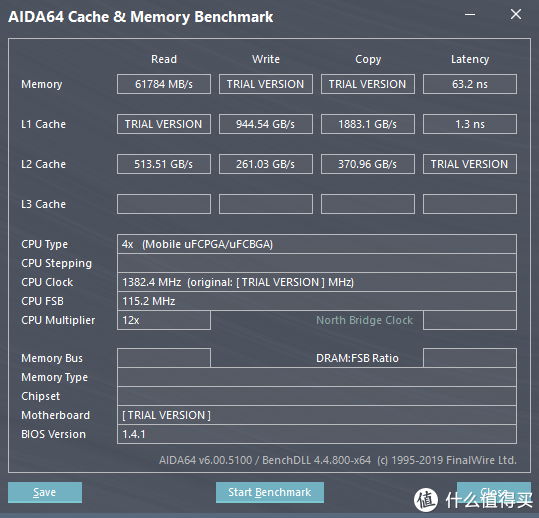This screenshot has width=539, height=518.
Task: Click the empty North Bridge Clock field
Action: (x=470, y=320)
